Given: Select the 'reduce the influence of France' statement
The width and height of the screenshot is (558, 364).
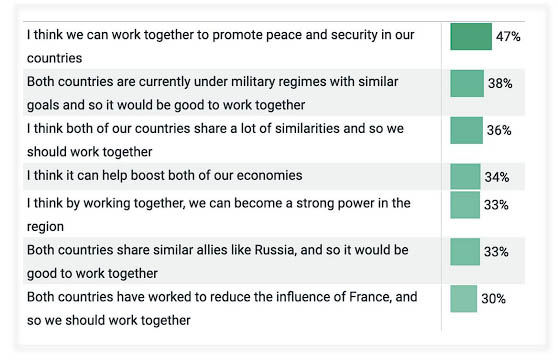Looking at the screenshot, I should [x=222, y=308].
